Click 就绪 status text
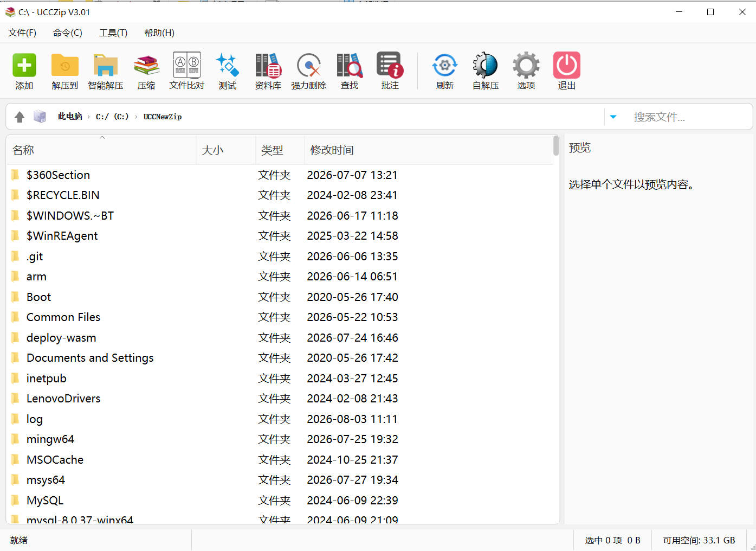This screenshot has height=551, width=756. click(x=19, y=540)
